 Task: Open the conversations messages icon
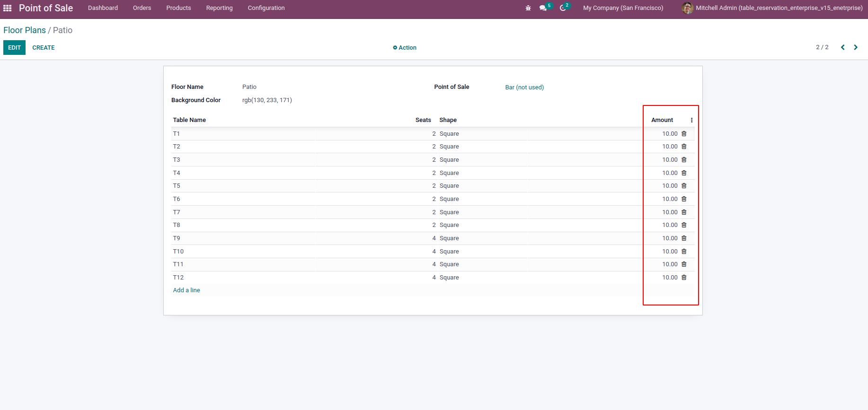coord(543,8)
